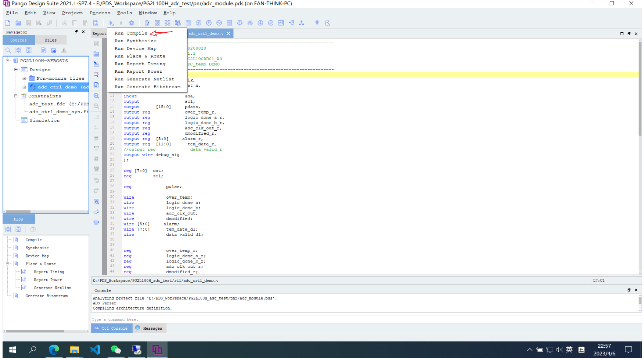Select Run Generate Bitstream entry

coord(147,87)
